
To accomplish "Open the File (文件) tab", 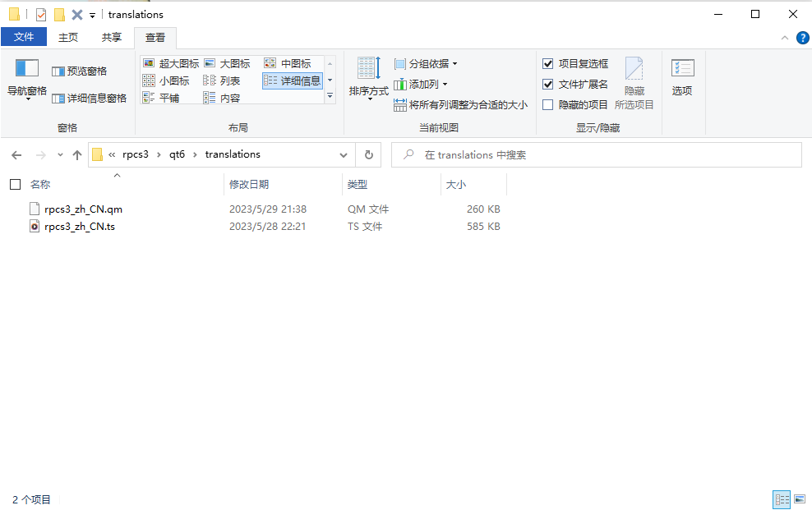I will (x=24, y=37).
